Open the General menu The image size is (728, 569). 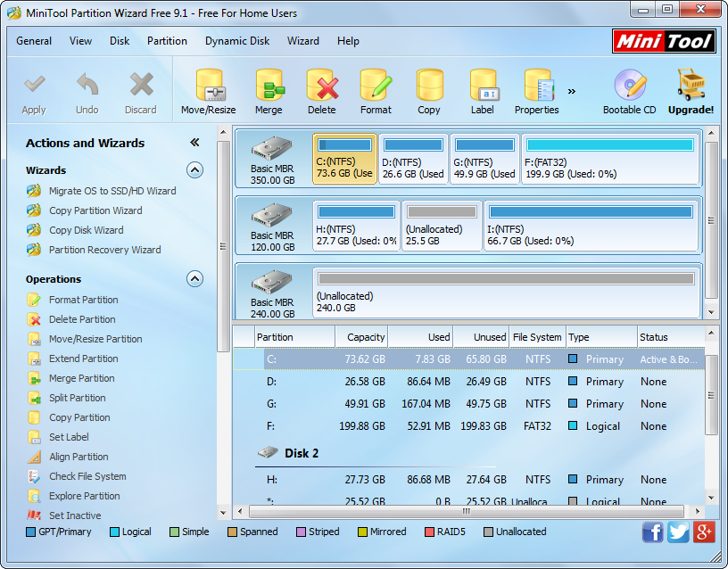coord(34,41)
